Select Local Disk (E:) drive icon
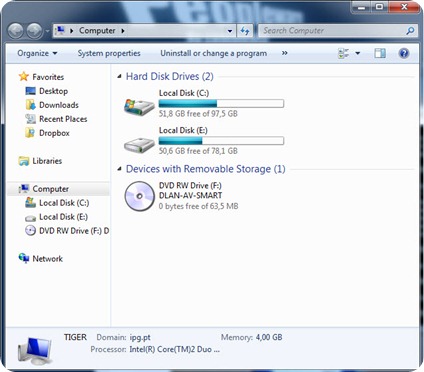 [x=139, y=145]
